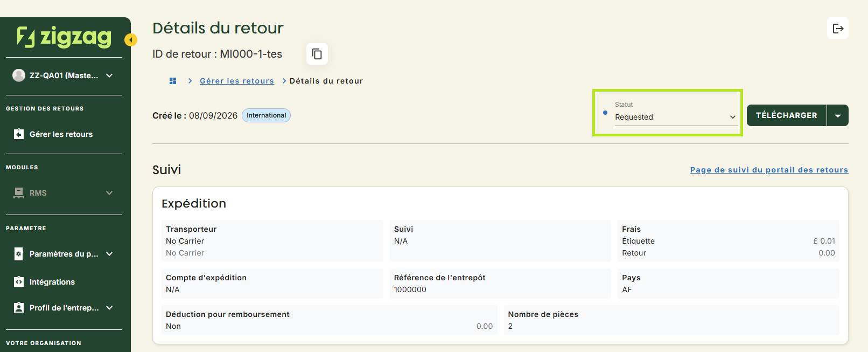Click the logout icon top right
The width and height of the screenshot is (868, 352).
(838, 28)
